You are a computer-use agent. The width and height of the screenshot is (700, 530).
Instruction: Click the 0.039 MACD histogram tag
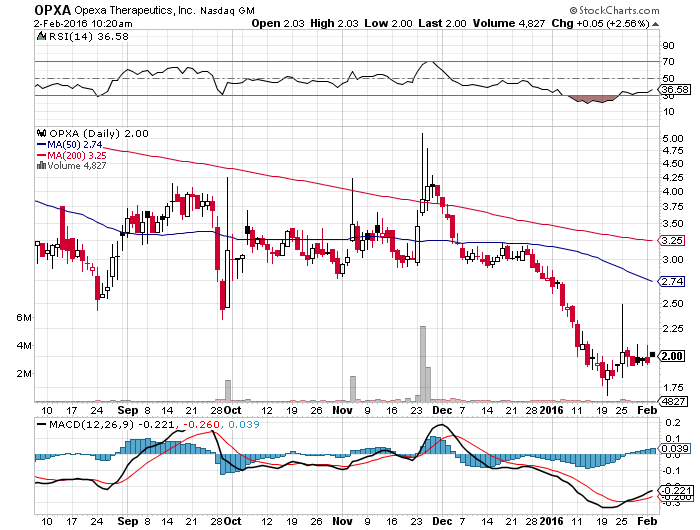674,448
